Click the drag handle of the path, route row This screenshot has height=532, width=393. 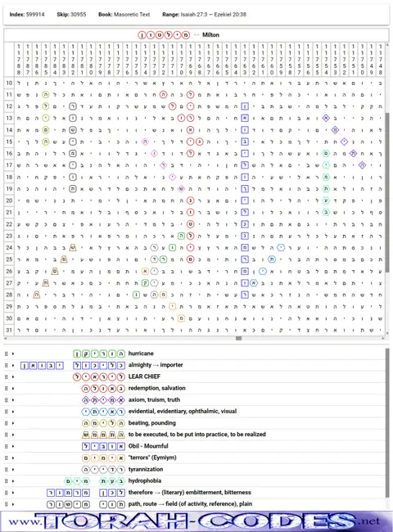(x=6, y=504)
